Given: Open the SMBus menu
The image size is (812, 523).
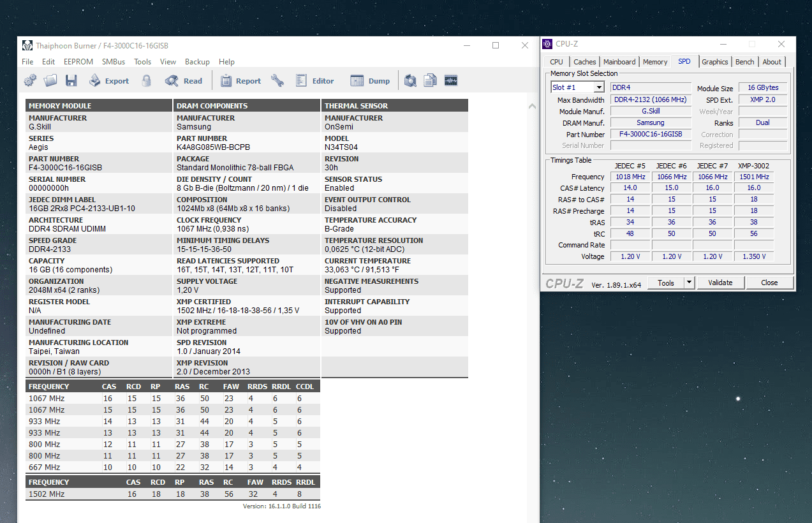Looking at the screenshot, I should [114, 62].
